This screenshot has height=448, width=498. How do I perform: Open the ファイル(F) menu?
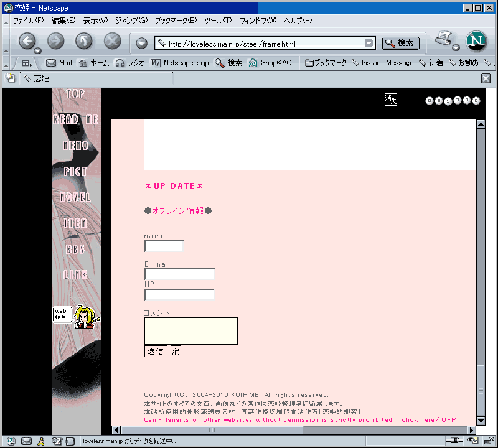(x=28, y=21)
